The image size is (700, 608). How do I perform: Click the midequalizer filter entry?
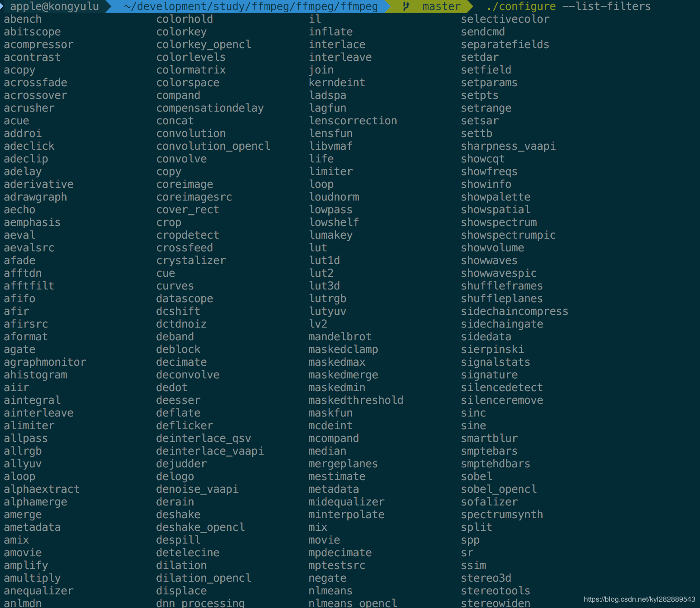click(346, 502)
